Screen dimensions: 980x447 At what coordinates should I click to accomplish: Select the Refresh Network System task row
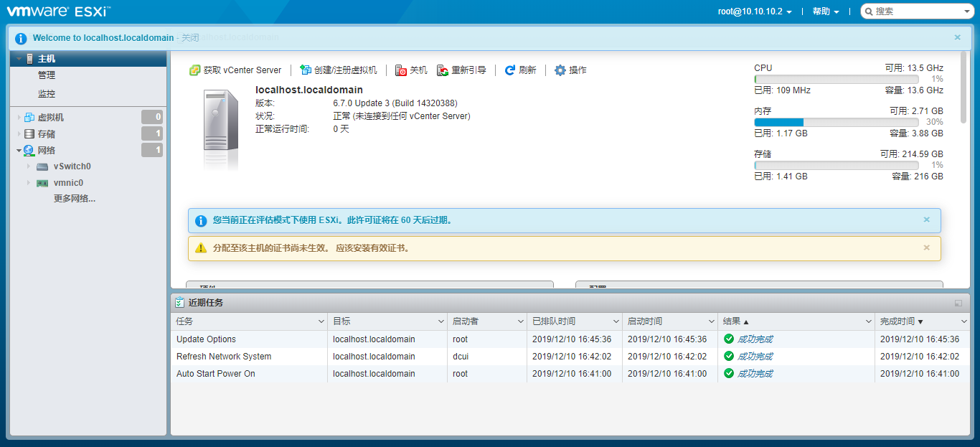tap(570, 357)
